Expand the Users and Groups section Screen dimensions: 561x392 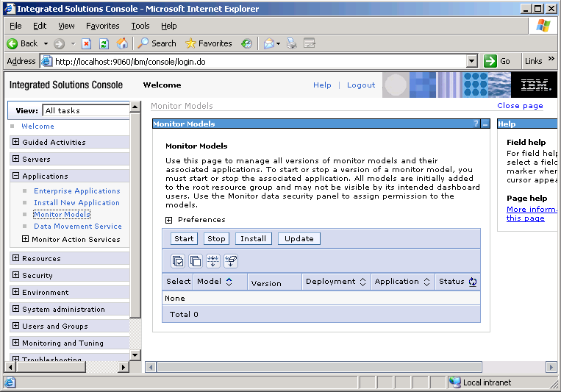[x=15, y=326]
